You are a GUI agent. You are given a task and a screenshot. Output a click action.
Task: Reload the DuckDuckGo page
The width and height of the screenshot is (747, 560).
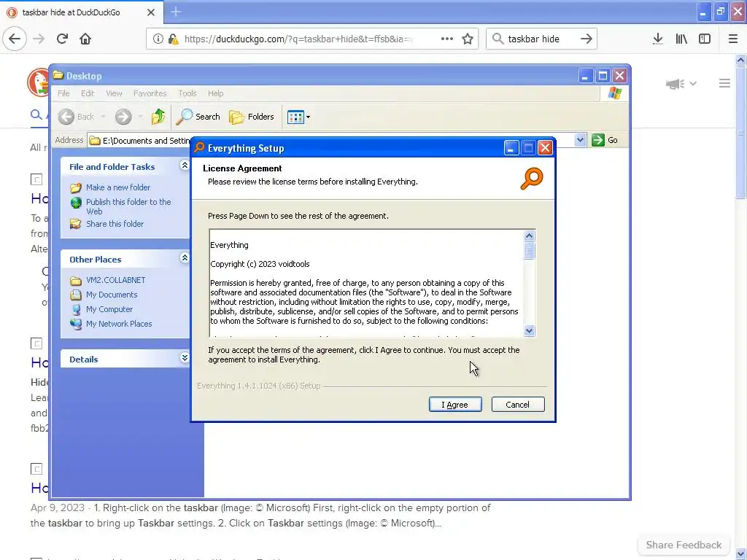click(x=62, y=39)
